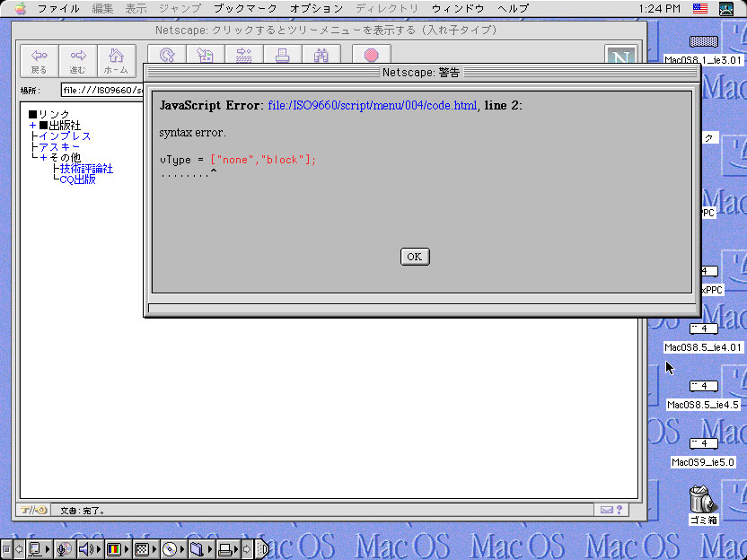
Task: Open the monitor color depth strip module
Action: click(x=119, y=549)
